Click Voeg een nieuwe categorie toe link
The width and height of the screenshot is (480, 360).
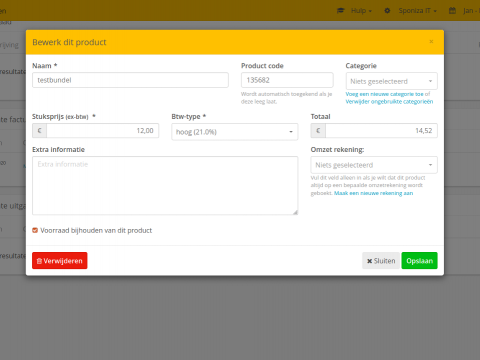click(384, 94)
